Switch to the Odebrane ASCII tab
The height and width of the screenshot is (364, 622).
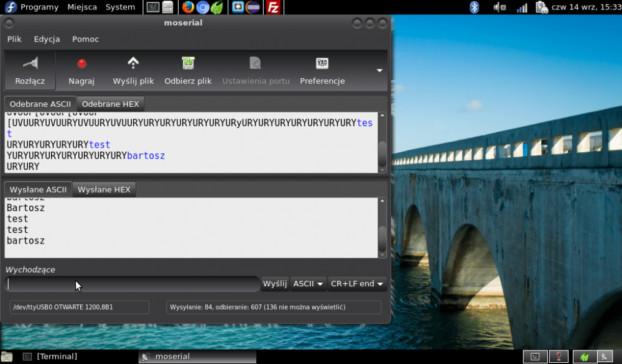click(40, 104)
